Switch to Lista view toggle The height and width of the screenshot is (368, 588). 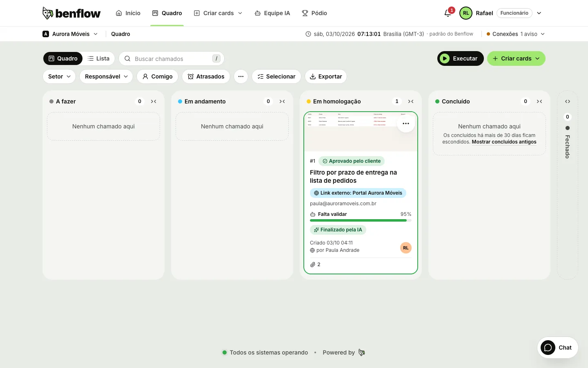98,58
